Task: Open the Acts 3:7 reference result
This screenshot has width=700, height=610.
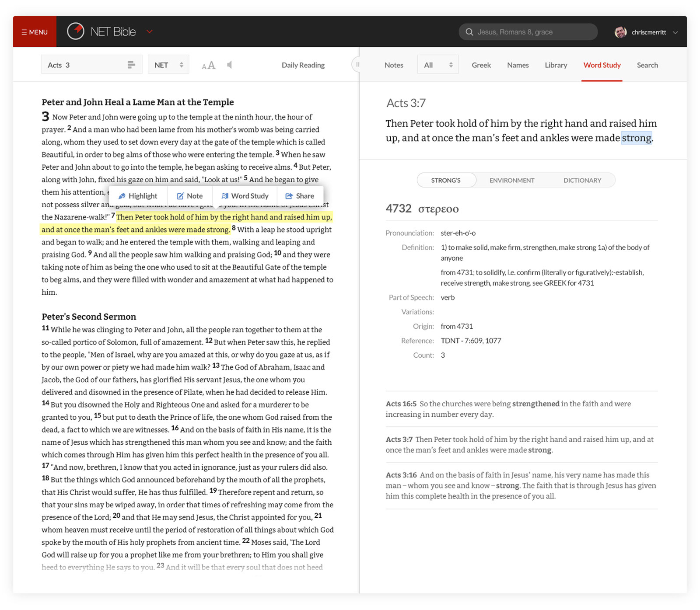Action: tap(521, 445)
